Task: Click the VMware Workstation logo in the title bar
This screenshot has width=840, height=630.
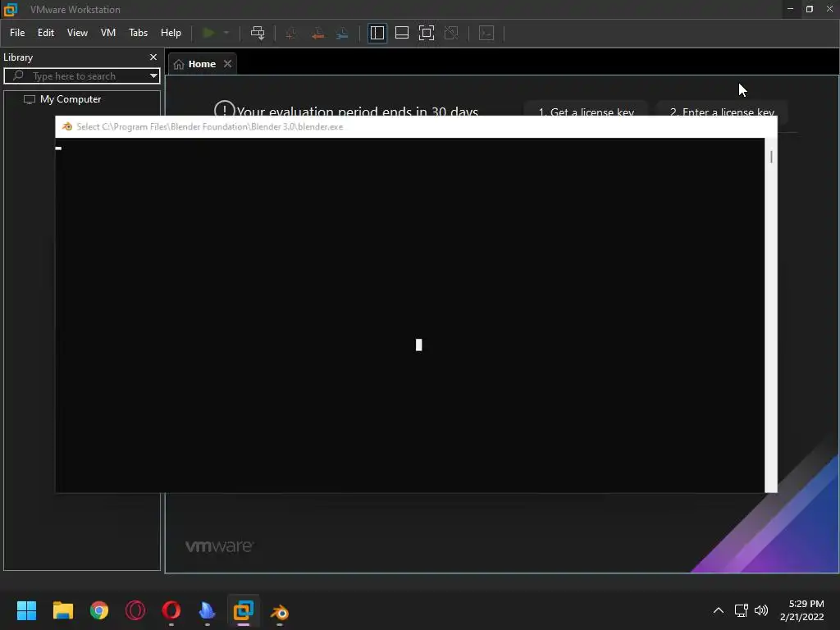Action: click(x=11, y=9)
